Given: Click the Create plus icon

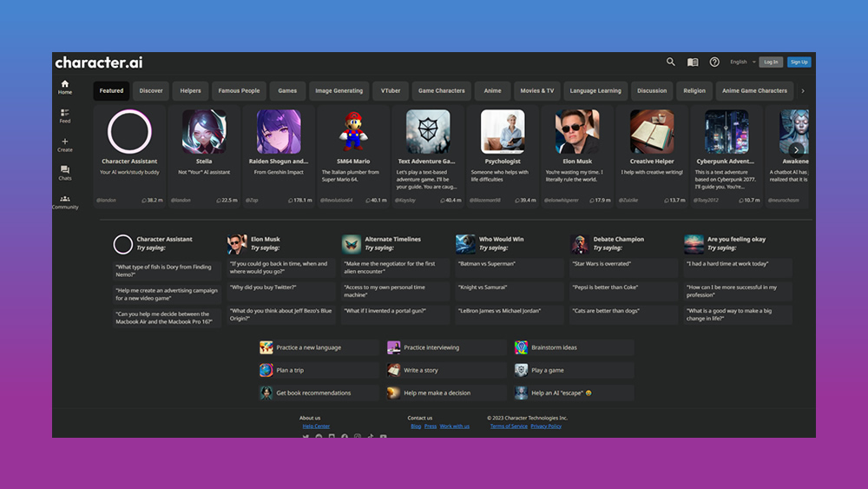Looking at the screenshot, I should coord(65,144).
